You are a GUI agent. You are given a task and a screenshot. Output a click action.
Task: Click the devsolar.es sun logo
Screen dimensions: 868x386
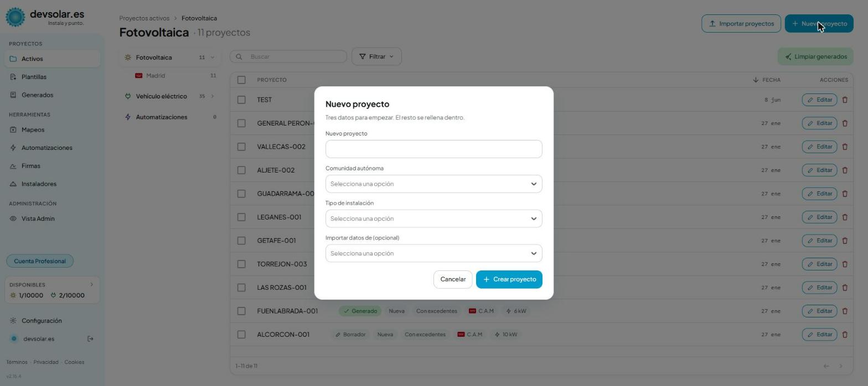click(15, 17)
